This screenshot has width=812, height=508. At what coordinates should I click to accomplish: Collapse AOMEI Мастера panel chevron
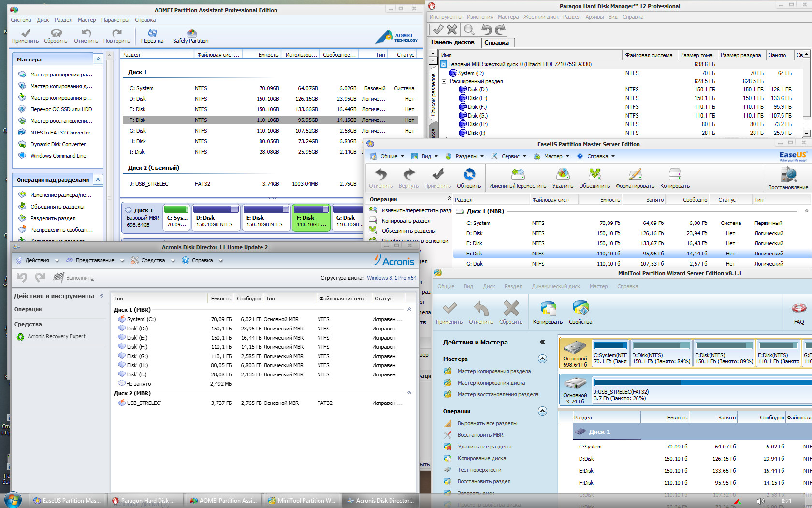(x=98, y=59)
